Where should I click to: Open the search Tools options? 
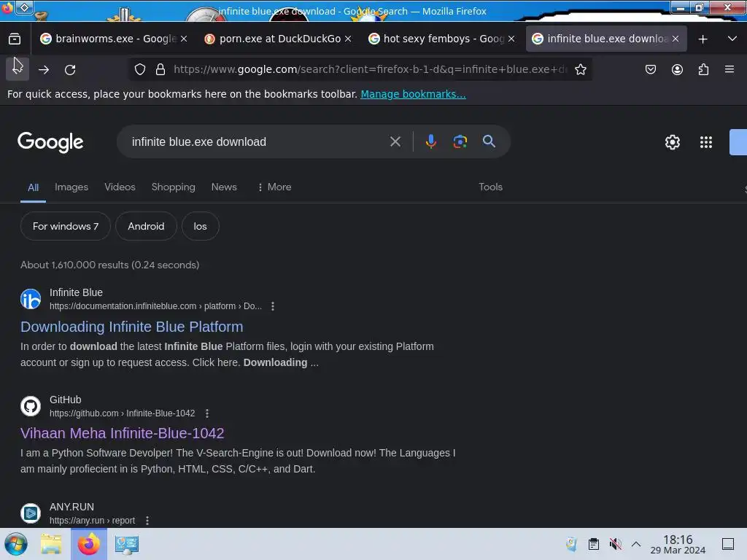pos(490,187)
